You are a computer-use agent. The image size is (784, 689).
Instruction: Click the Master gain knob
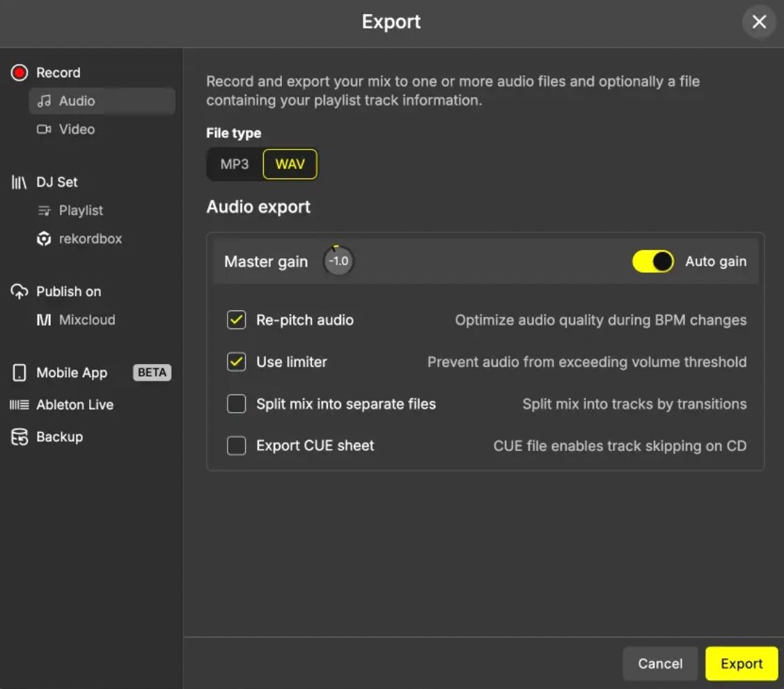[338, 261]
